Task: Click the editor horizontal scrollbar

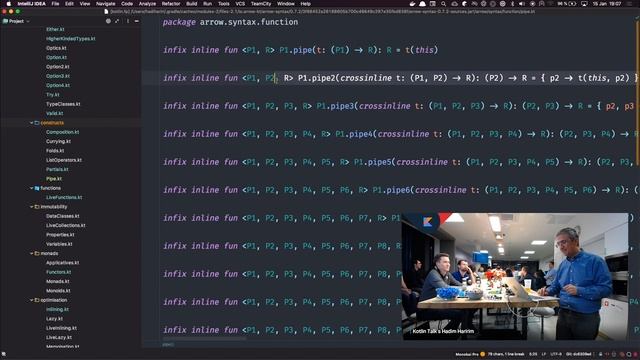Action: [x=204, y=339]
